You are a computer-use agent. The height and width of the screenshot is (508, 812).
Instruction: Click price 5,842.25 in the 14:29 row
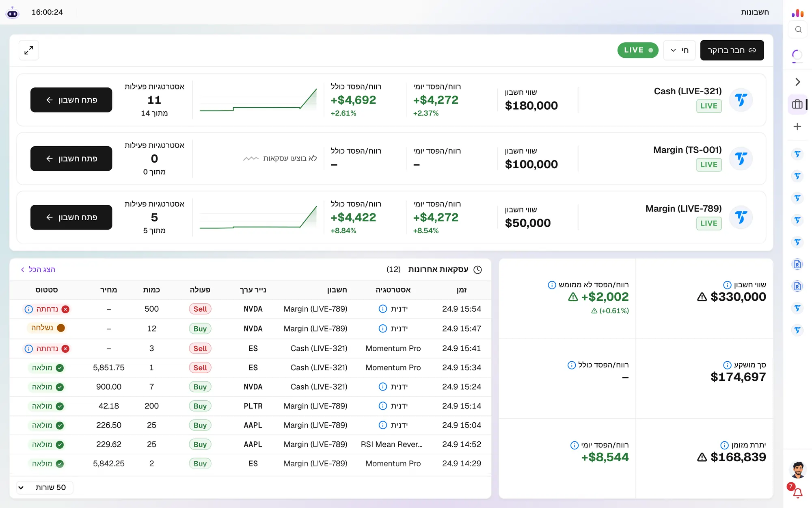pos(109,464)
